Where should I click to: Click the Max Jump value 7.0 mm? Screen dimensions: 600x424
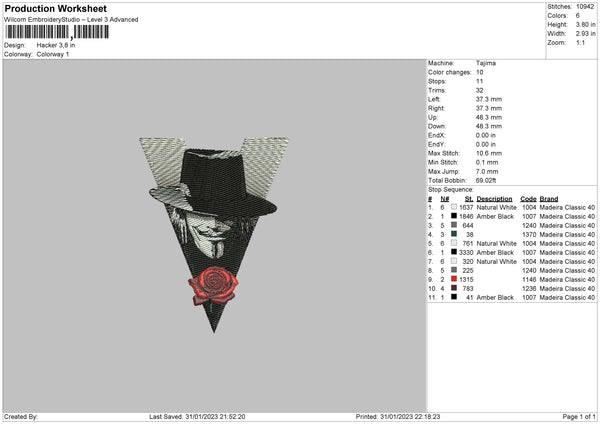487,171
